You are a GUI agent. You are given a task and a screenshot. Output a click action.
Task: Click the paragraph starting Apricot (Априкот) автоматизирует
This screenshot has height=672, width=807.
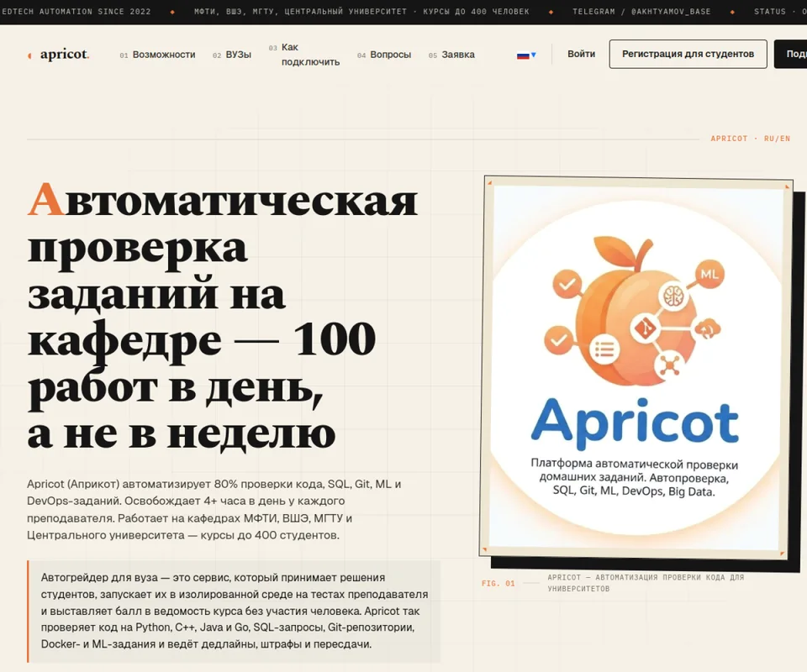click(x=214, y=510)
